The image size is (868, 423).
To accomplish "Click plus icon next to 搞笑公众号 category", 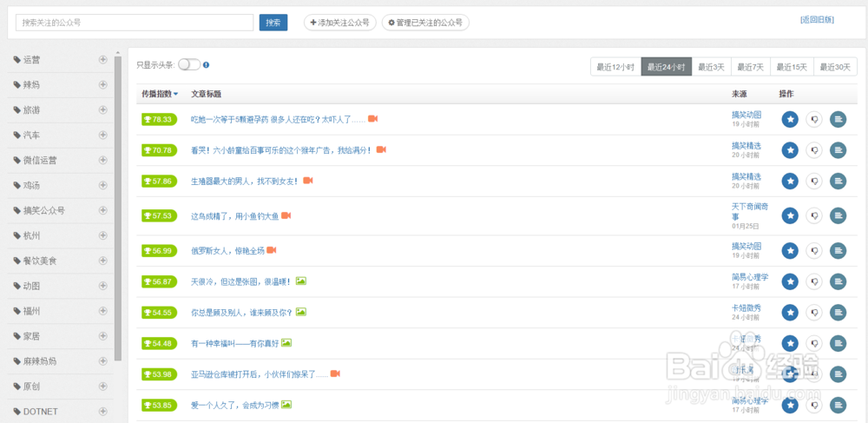I will point(103,210).
